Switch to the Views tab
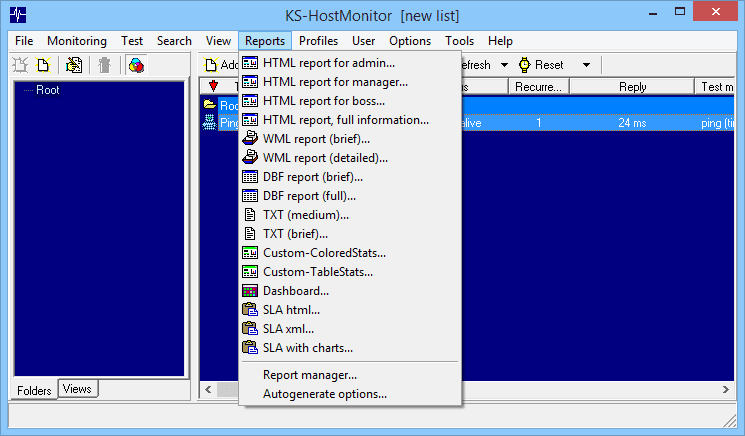This screenshot has width=745, height=436. pos(77,389)
